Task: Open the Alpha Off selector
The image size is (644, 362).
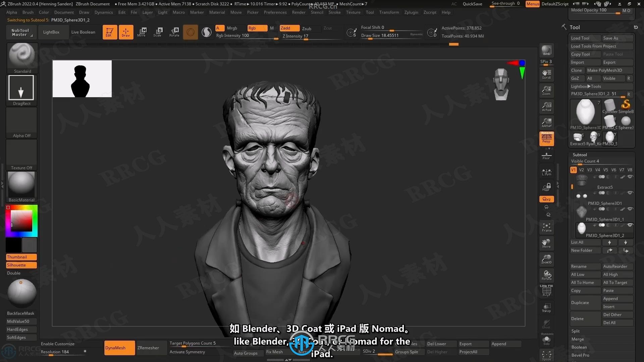Action: point(21,122)
